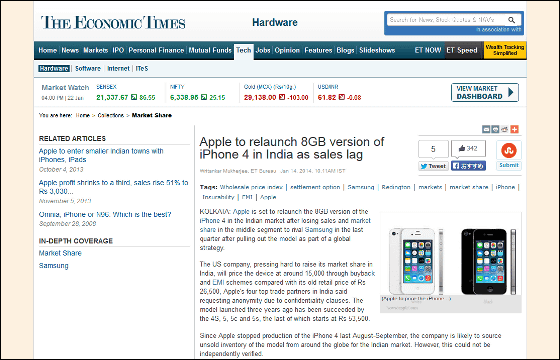This screenshot has height=360, width=560.
Task: Open the ET NOW link
Action: 428,50
